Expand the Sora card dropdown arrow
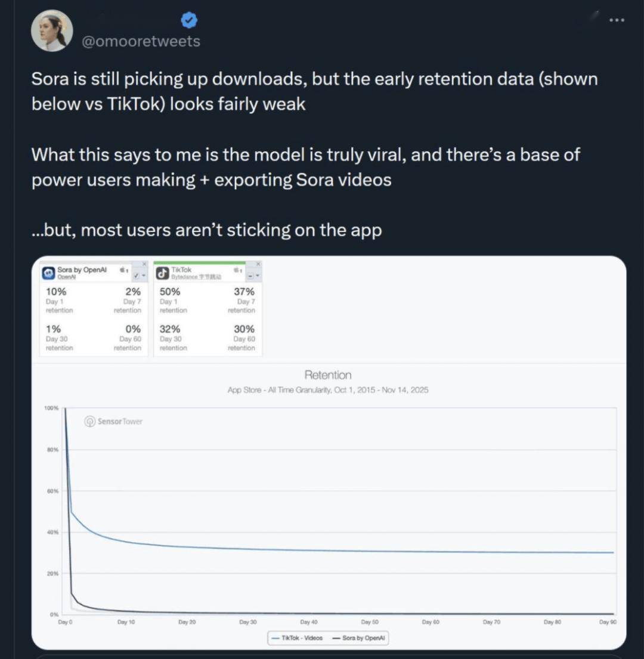Screen dimensions: 644x659 144,276
